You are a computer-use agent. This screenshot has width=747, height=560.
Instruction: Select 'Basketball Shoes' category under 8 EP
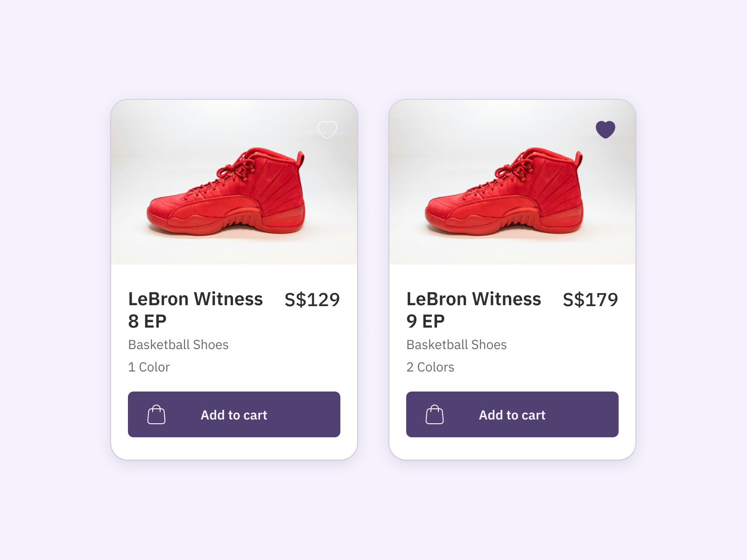tap(178, 344)
